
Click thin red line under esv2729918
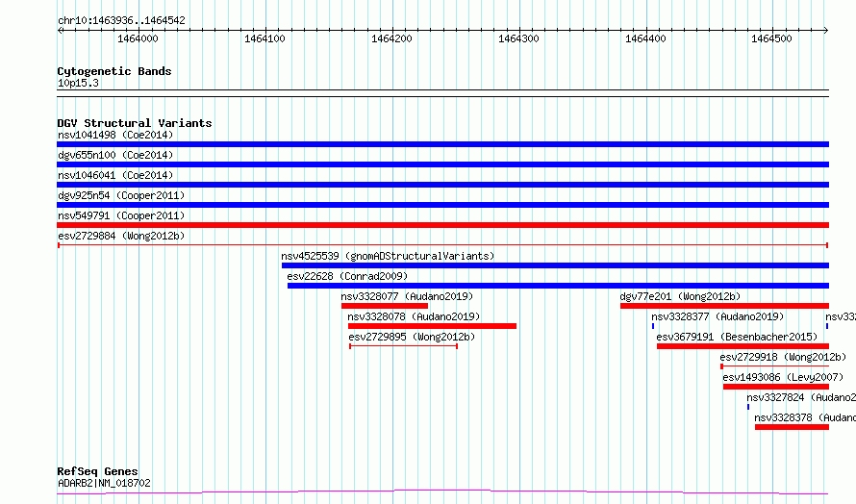774,365
